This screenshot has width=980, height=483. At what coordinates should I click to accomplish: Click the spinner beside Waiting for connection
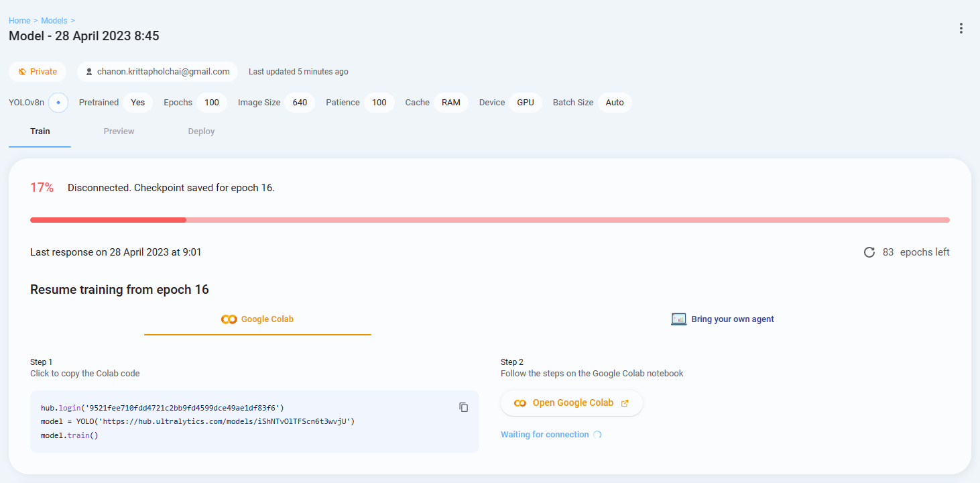[597, 435]
